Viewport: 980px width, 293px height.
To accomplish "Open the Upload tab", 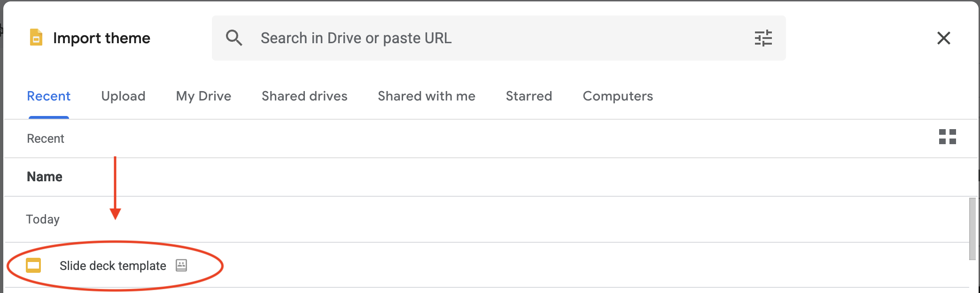I will coord(123,96).
